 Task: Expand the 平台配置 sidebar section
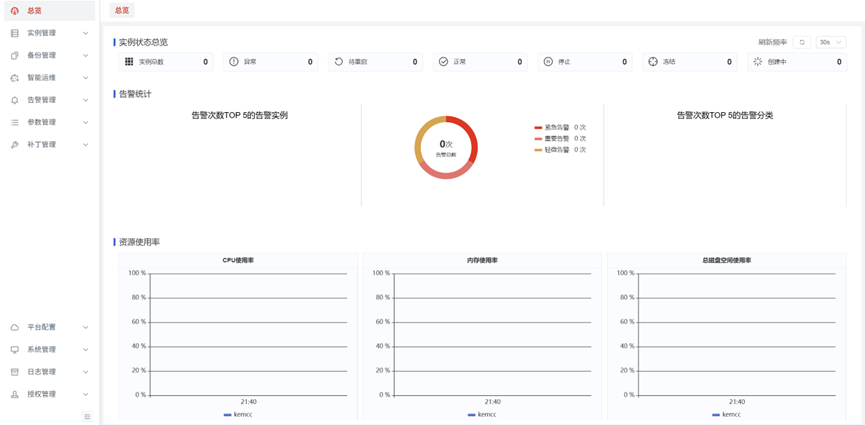pyautogui.click(x=48, y=327)
